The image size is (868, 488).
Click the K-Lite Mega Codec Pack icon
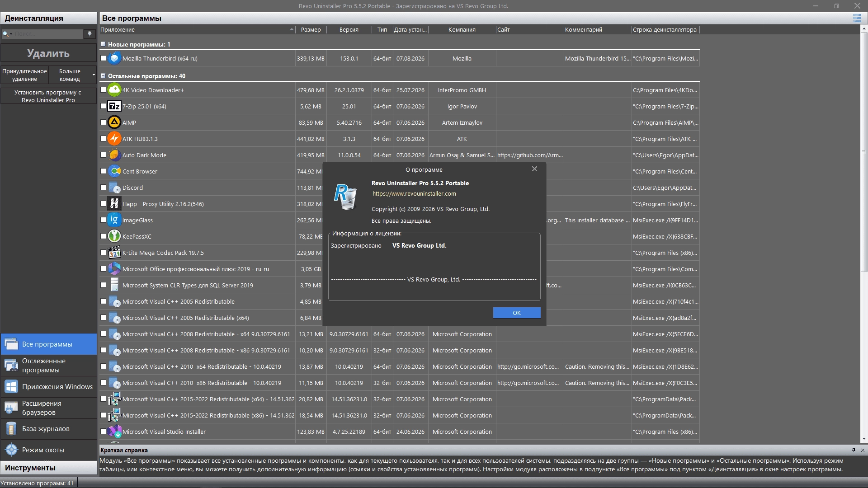[x=114, y=253]
